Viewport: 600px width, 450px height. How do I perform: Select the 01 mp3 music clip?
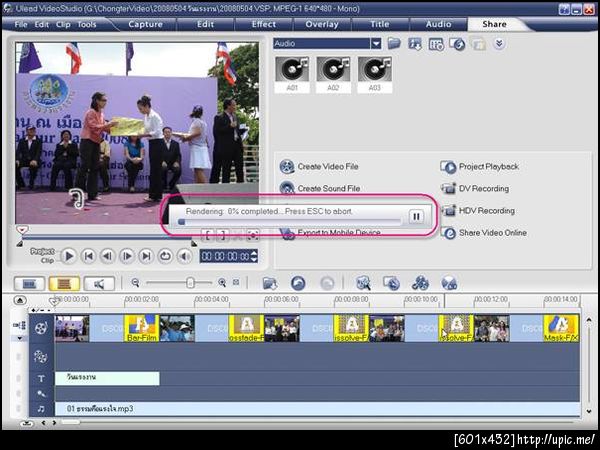coord(317,409)
